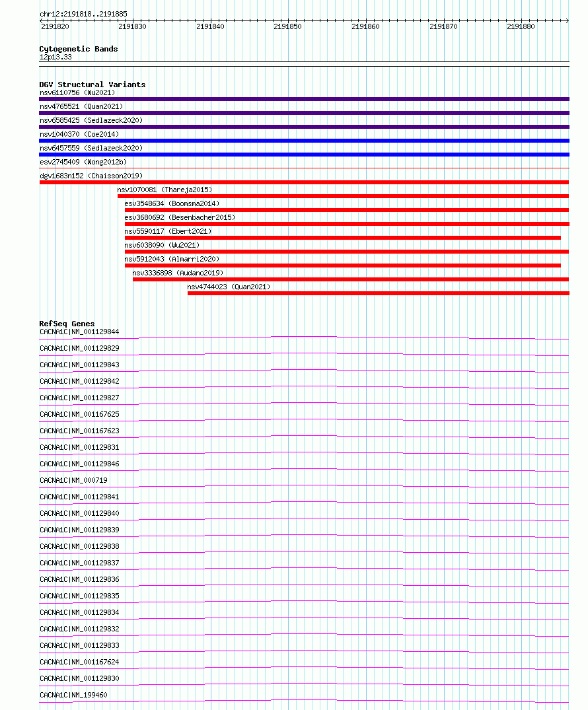Open the esv2745409 (Wong2012b) variant label
Image resolution: width=588 pixels, height=710 pixels.
click(x=83, y=162)
